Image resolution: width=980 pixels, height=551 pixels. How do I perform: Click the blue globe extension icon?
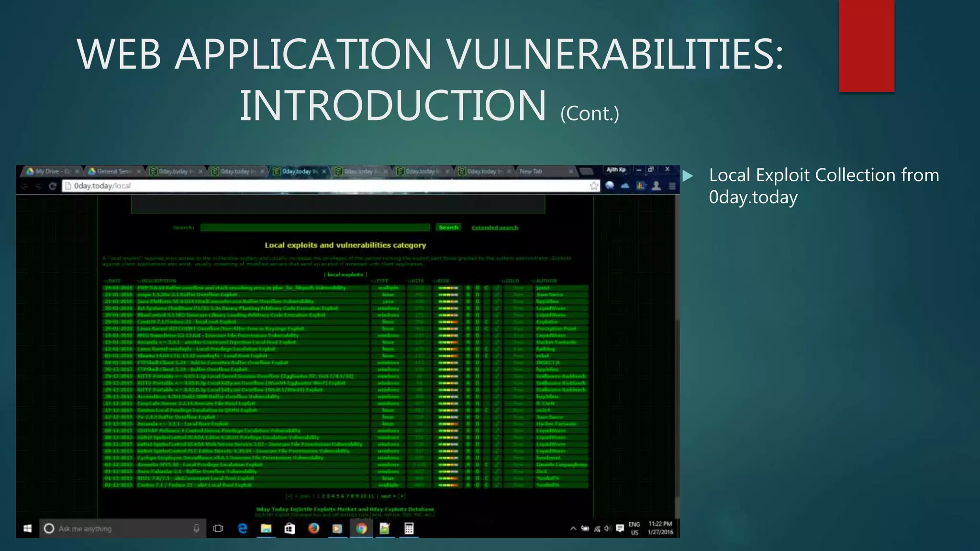[610, 186]
